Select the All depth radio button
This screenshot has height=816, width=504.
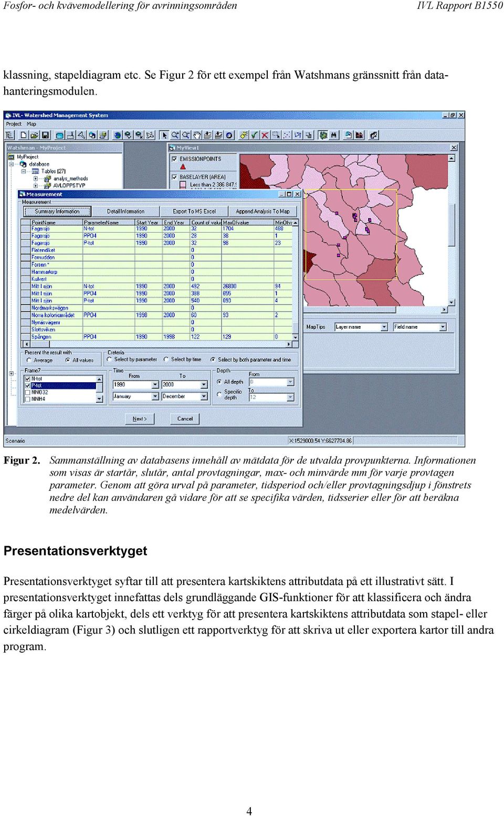click(x=219, y=382)
